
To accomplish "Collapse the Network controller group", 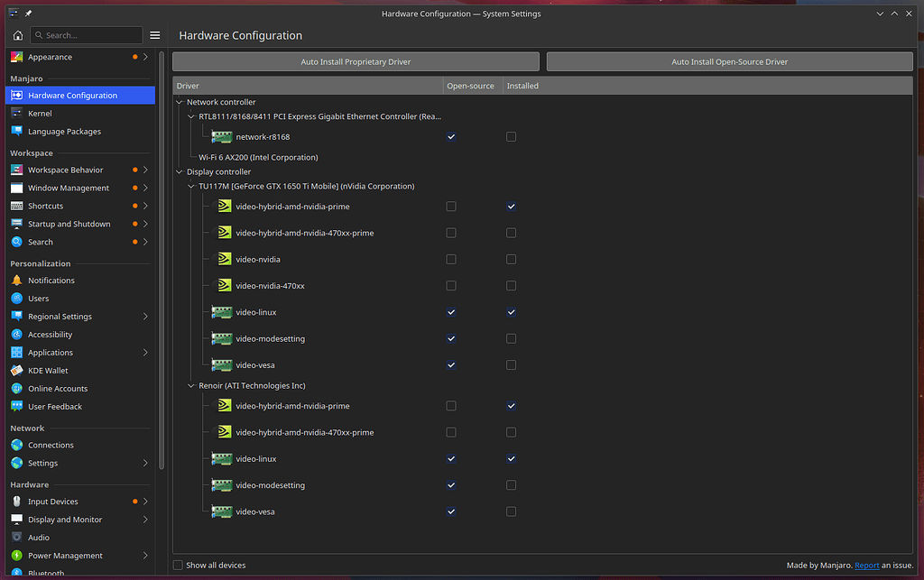I will point(179,101).
